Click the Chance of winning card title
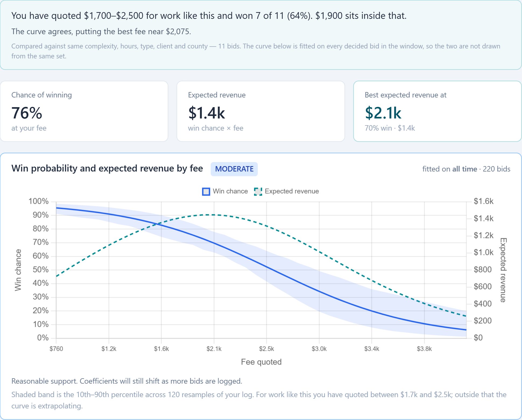The height and width of the screenshot is (420, 522). (41, 95)
